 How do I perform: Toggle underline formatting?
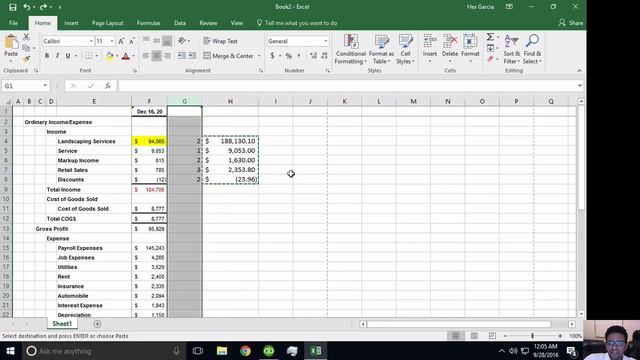[x=68, y=56]
